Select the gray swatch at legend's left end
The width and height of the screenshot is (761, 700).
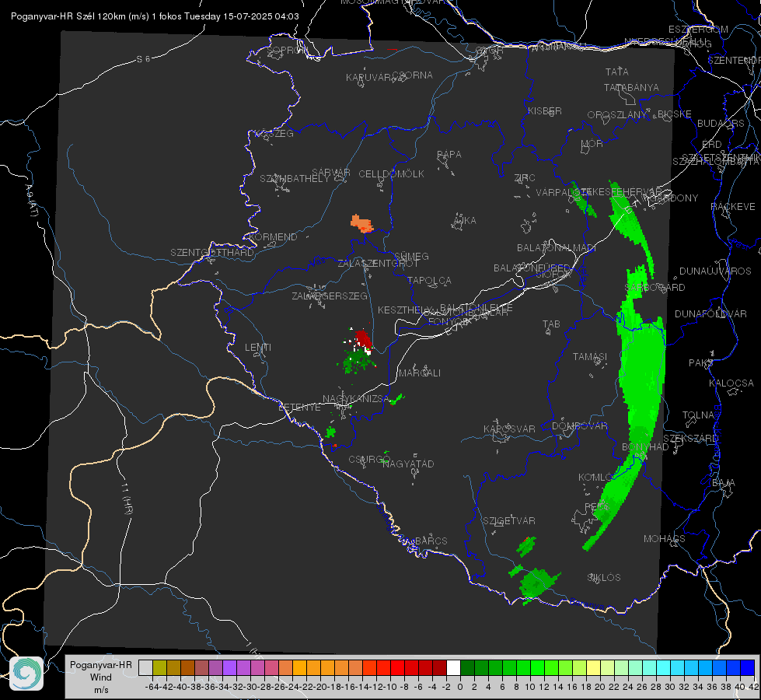145,667
